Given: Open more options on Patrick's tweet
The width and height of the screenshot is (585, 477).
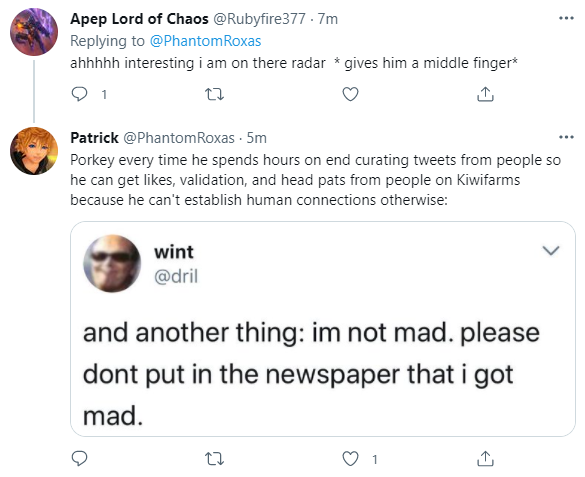Looking at the screenshot, I should pyautogui.click(x=566, y=137).
